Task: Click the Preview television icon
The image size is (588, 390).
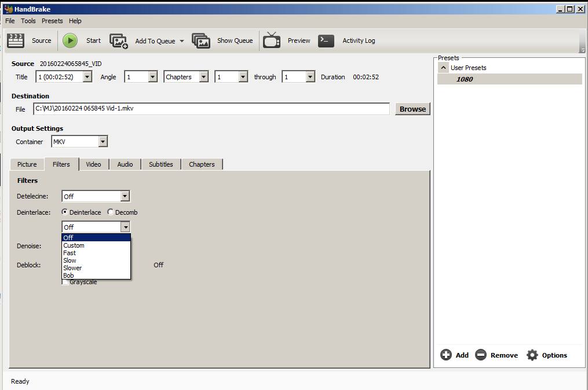Action: (272, 40)
